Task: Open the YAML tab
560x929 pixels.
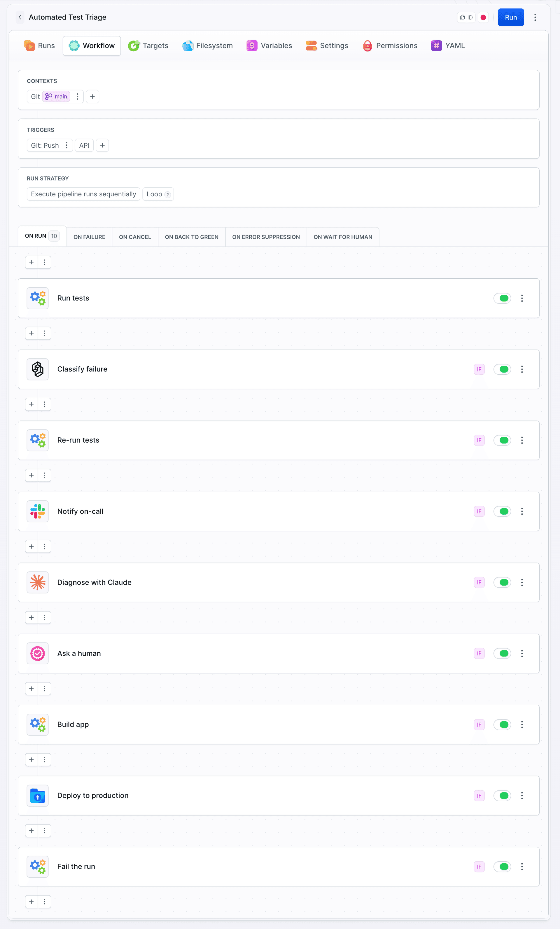Action: coord(448,46)
